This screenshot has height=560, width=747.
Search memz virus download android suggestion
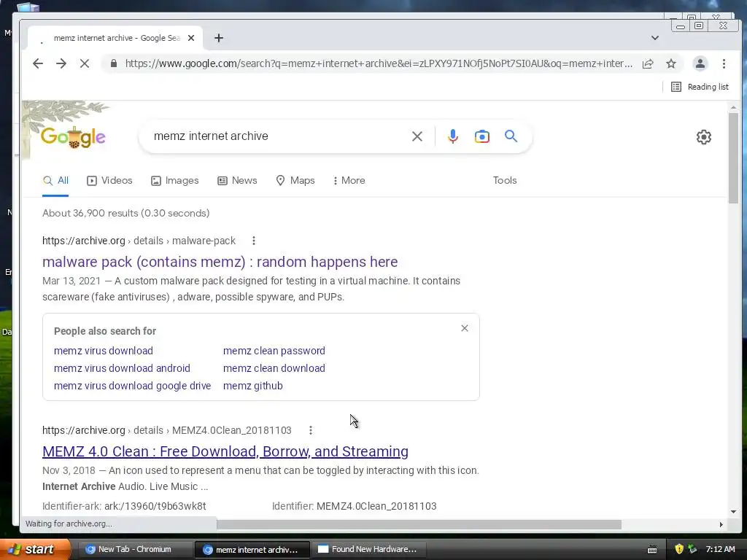pyautogui.click(x=122, y=368)
